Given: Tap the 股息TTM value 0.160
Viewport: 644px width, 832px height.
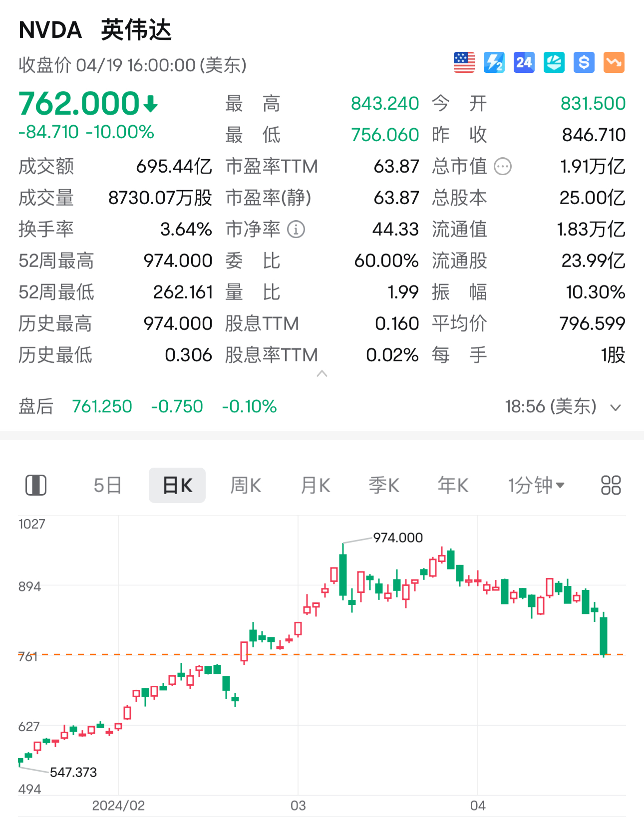Looking at the screenshot, I should point(397,324).
